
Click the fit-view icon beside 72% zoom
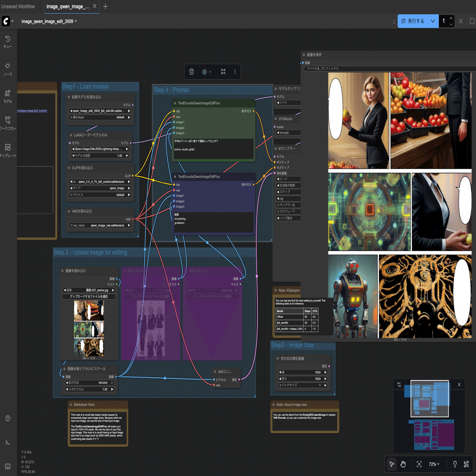(419, 464)
